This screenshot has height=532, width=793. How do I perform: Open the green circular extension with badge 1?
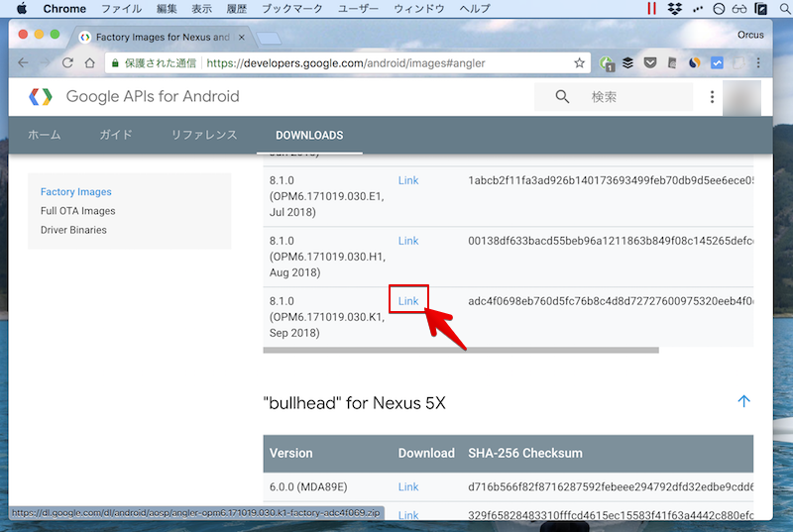click(x=607, y=63)
